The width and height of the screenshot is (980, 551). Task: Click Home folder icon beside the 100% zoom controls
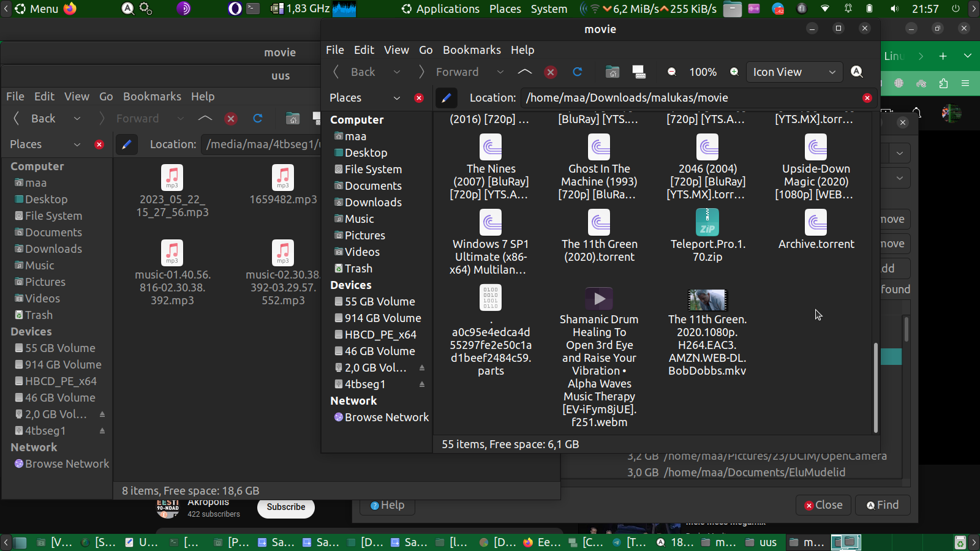(612, 72)
